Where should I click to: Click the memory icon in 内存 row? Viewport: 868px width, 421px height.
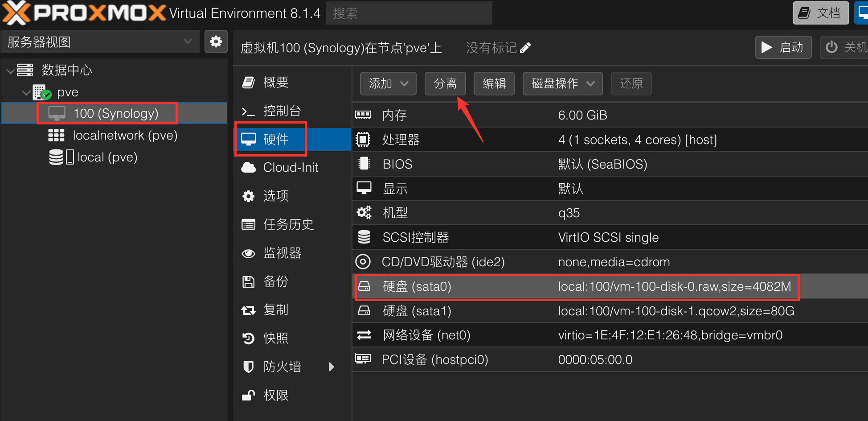click(x=363, y=115)
